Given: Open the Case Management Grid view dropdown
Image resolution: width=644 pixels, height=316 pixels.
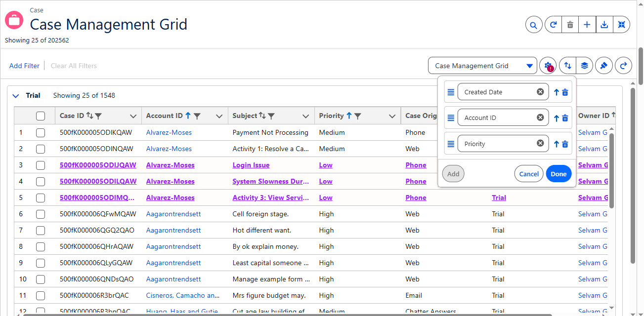Looking at the screenshot, I should coord(482,66).
